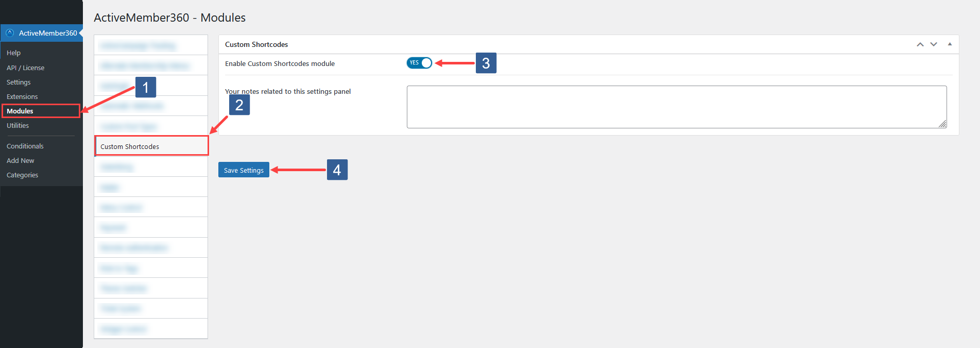Click the collapse triangle on Custom Shortcodes panel
Viewport: 980px width, 348px height.
pyautogui.click(x=949, y=44)
